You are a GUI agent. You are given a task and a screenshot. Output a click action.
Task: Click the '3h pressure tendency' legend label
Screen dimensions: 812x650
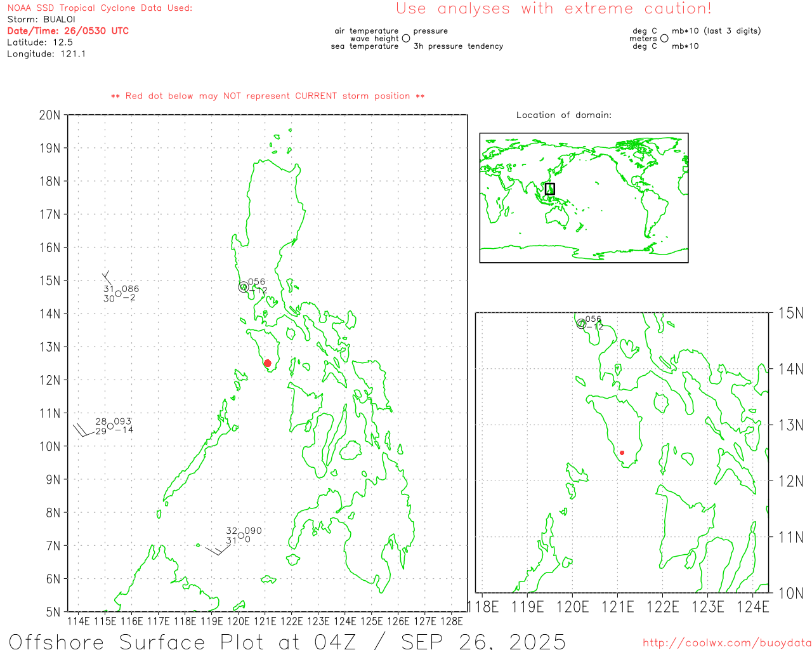[459, 46]
